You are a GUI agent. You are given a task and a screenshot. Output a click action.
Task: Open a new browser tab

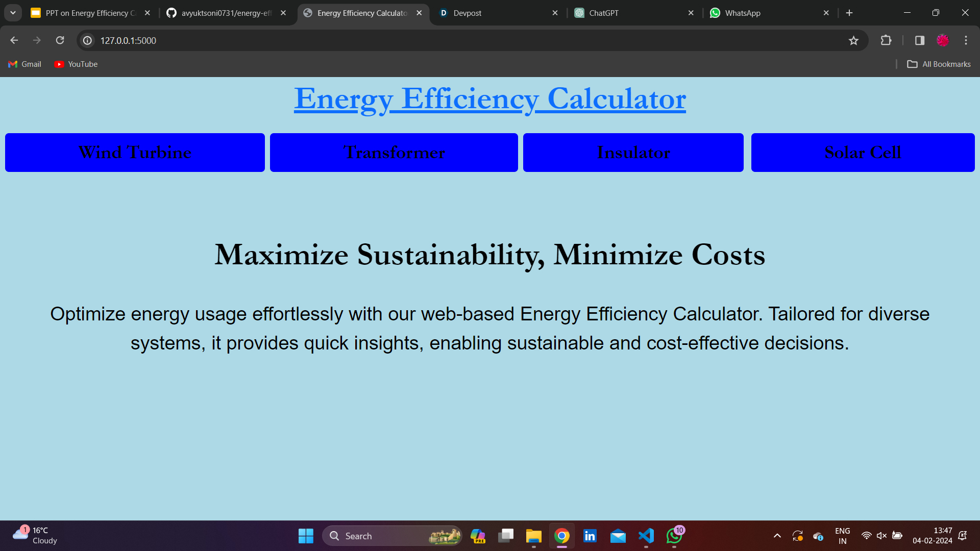coord(849,13)
